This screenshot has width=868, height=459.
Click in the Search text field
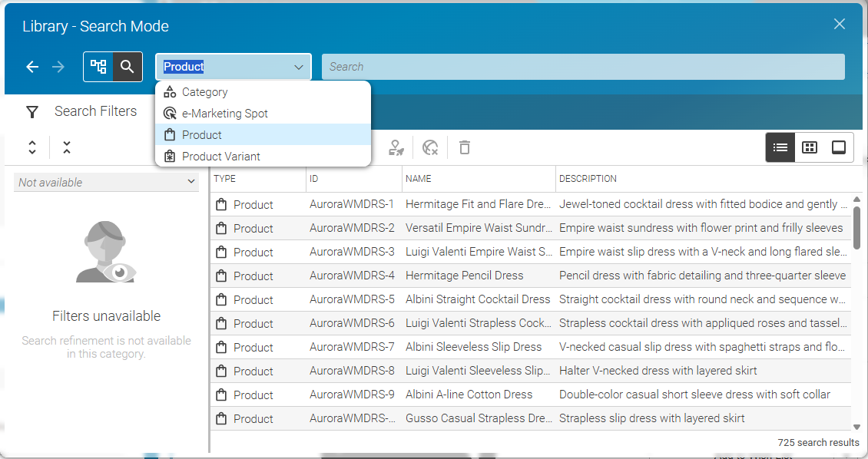[x=582, y=67]
